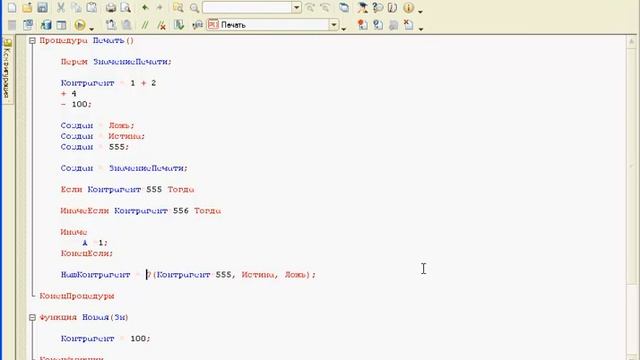Click the line 'Создан = Ложь;'
Image resolution: width=640 pixels, height=360 pixels.
point(97,125)
